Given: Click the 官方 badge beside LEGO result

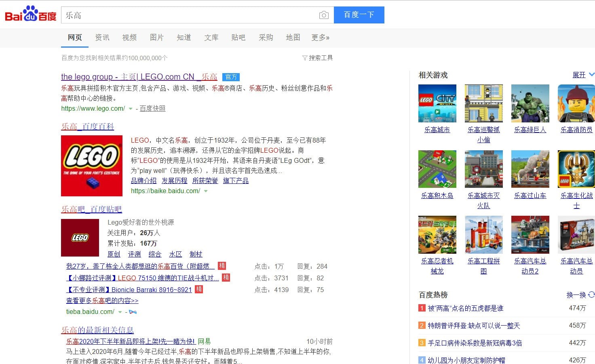Looking at the screenshot, I should 231,77.
